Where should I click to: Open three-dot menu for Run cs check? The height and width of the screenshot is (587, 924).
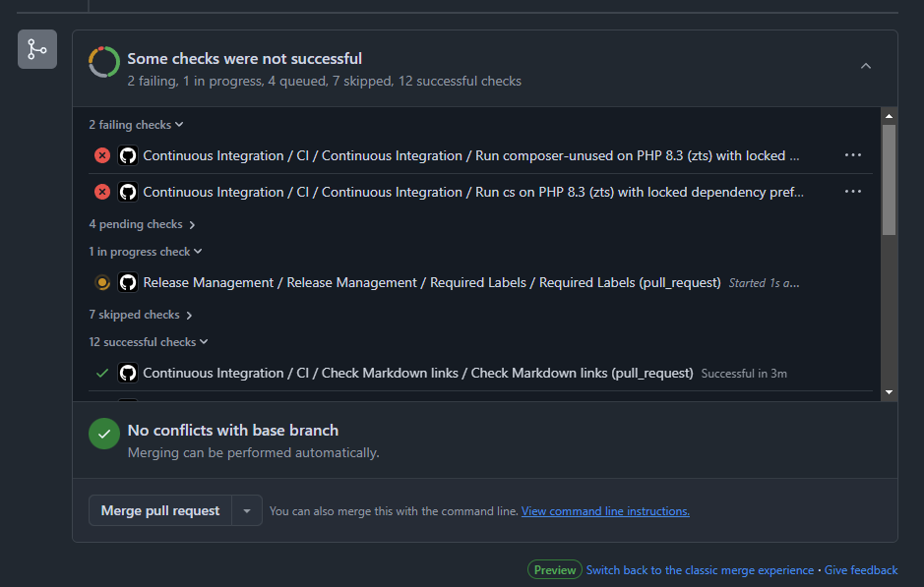pyautogui.click(x=853, y=192)
